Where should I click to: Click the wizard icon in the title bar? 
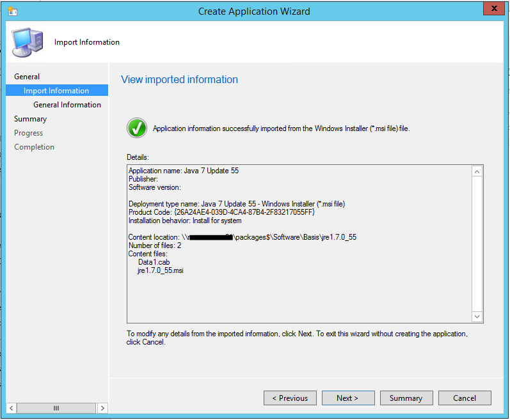coord(12,11)
